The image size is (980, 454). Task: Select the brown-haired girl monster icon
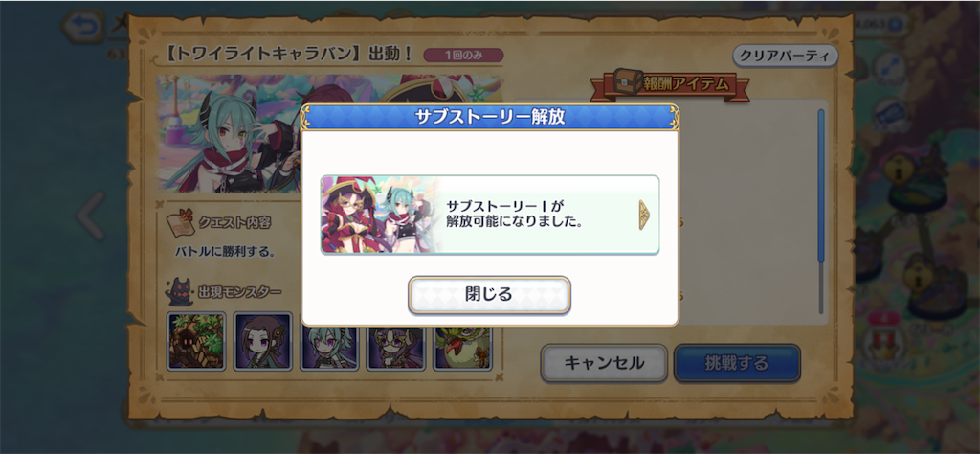[262, 341]
